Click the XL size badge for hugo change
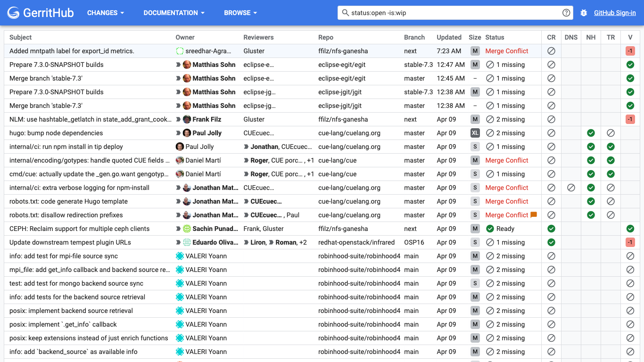The height and width of the screenshot is (362, 644). tap(475, 133)
